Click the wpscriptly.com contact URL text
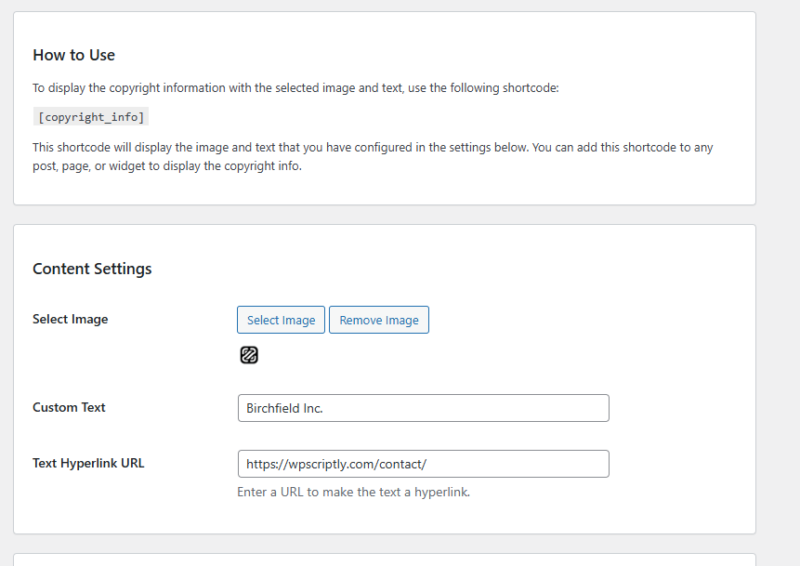 [x=336, y=464]
